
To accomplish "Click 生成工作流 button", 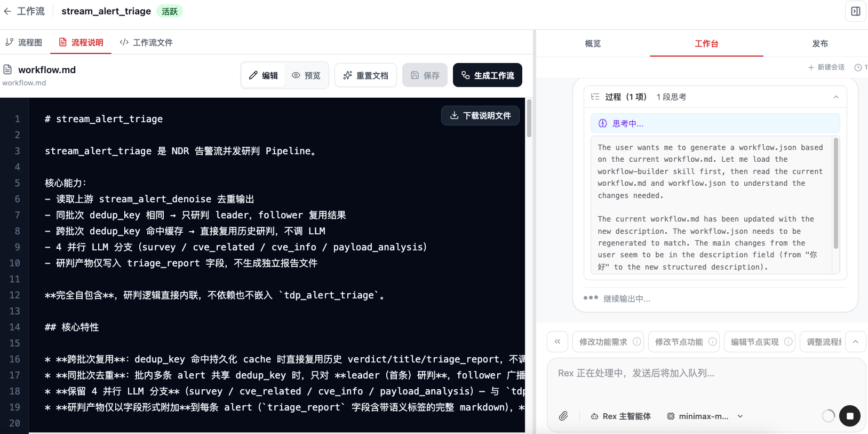I will [x=488, y=75].
